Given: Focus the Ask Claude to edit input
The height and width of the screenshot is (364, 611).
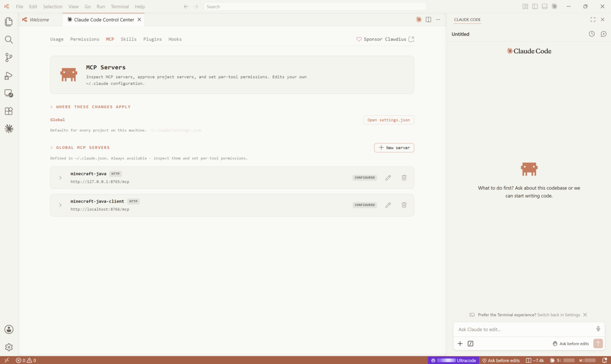Looking at the screenshot, I should click(525, 329).
